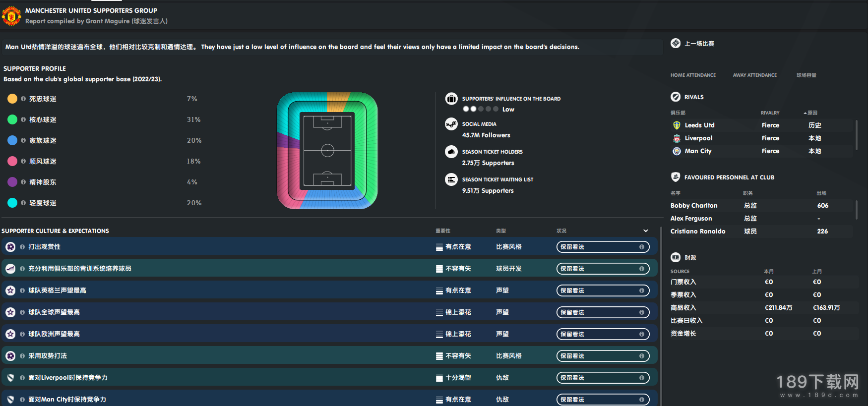Click the shield icon on 面对Man City时保持竞争力 row

pos(10,400)
